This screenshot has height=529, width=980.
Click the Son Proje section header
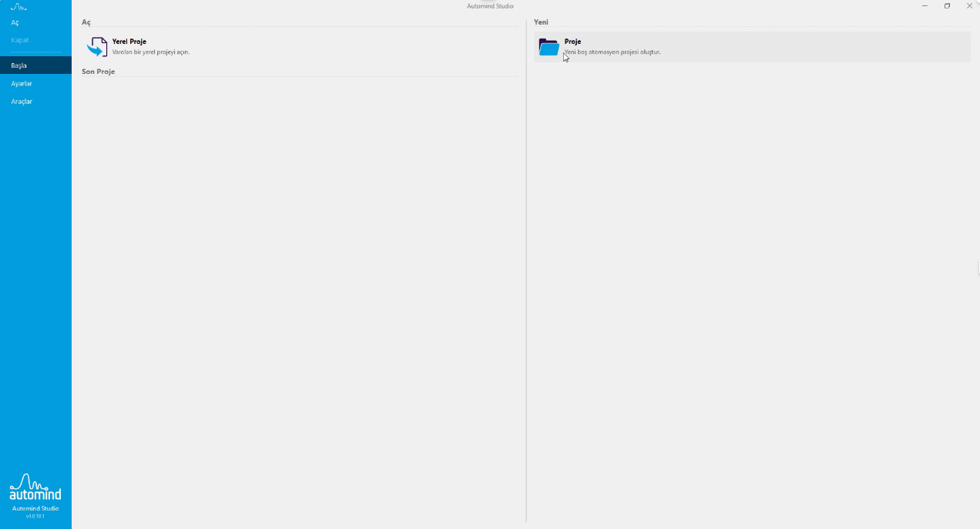pyautogui.click(x=99, y=72)
